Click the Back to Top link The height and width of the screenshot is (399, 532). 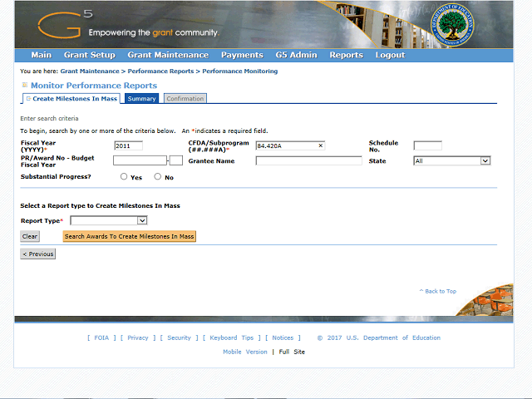click(438, 291)
